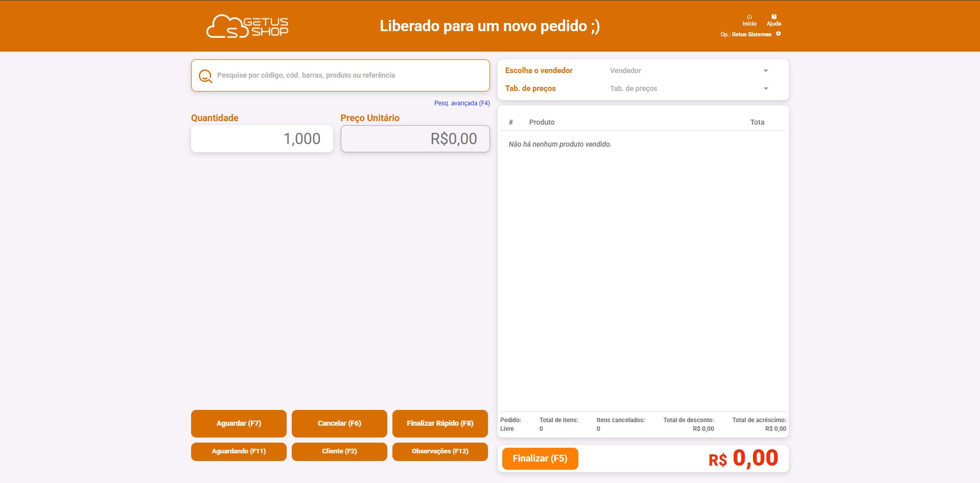The height and width of the screenshot is (483, 980).
Task: Expand Tab. de preços arrow
Action: coord(765,88)
